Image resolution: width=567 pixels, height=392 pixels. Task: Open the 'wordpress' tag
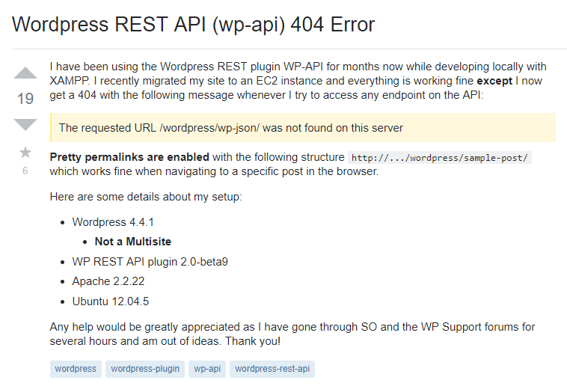coord(76,369)
